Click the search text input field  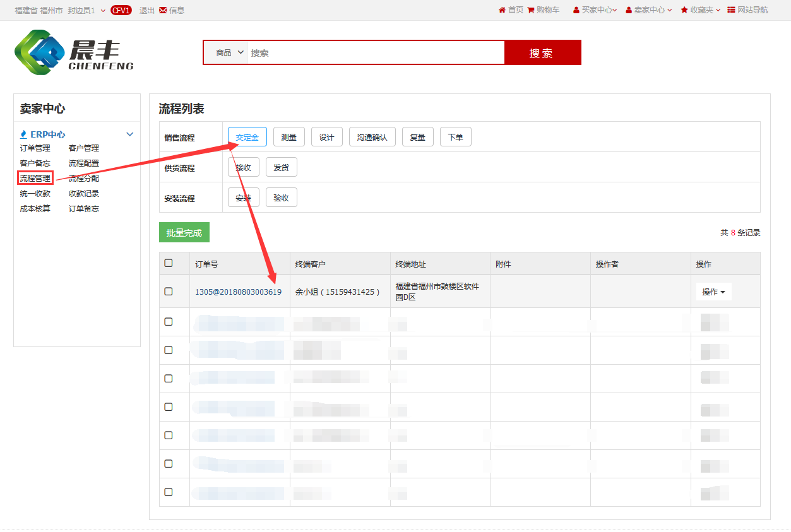point(376,53)
